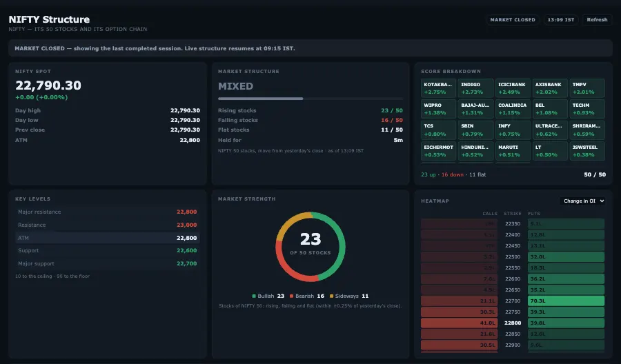Open the TECHM score card

587,109
